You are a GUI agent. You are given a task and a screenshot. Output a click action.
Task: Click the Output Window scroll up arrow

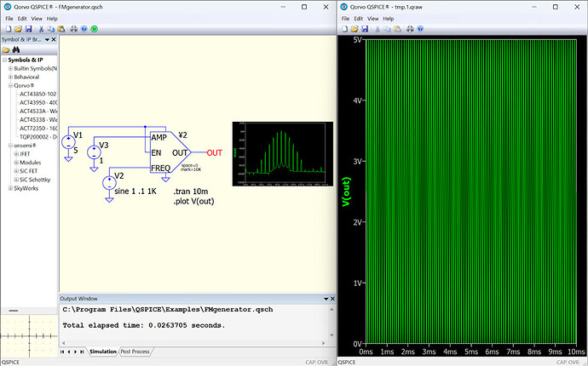[x=331, y=310]
